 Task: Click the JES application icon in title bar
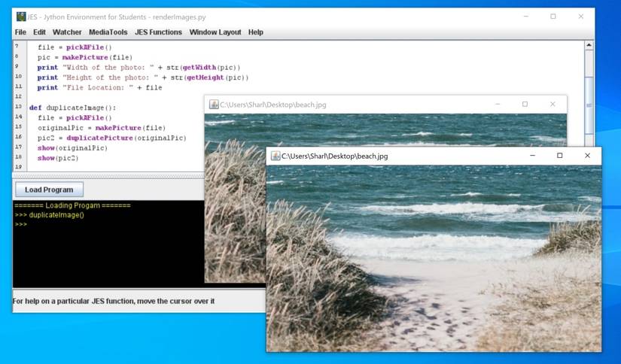[x=21, y=17]
